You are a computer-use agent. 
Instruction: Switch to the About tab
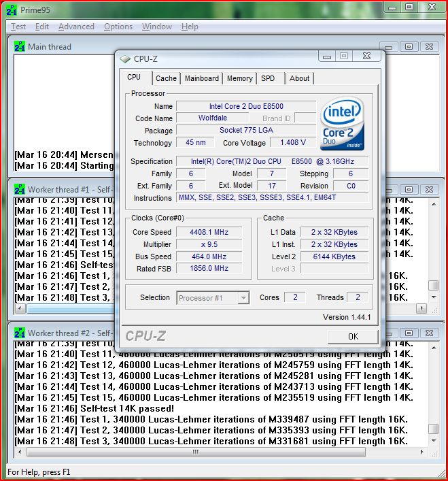(299, 78)
